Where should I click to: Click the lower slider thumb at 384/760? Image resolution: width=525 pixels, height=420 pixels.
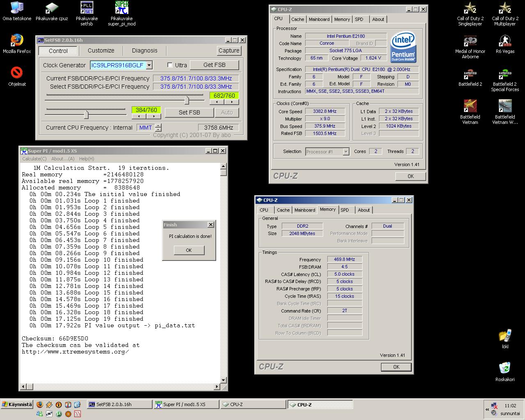86,114
